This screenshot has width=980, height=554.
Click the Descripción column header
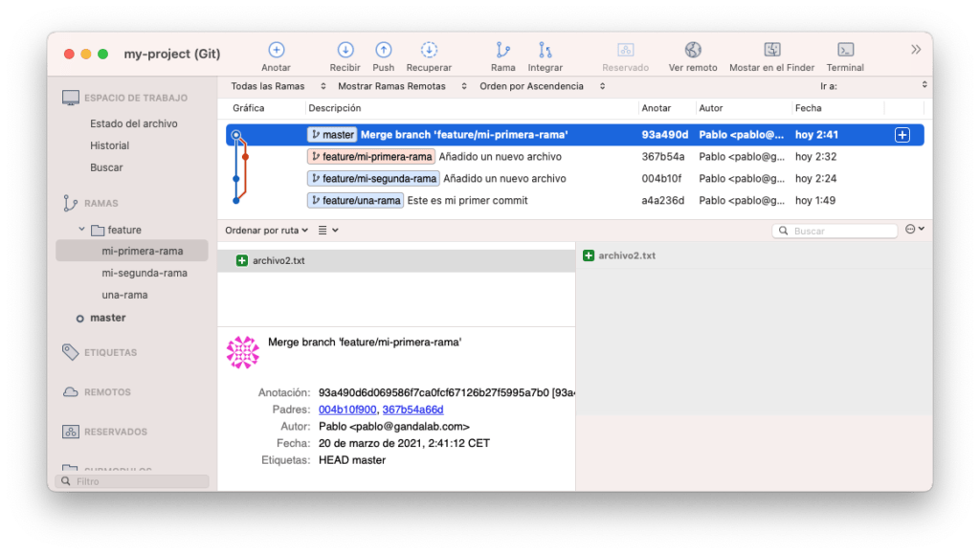coord(334,108)
